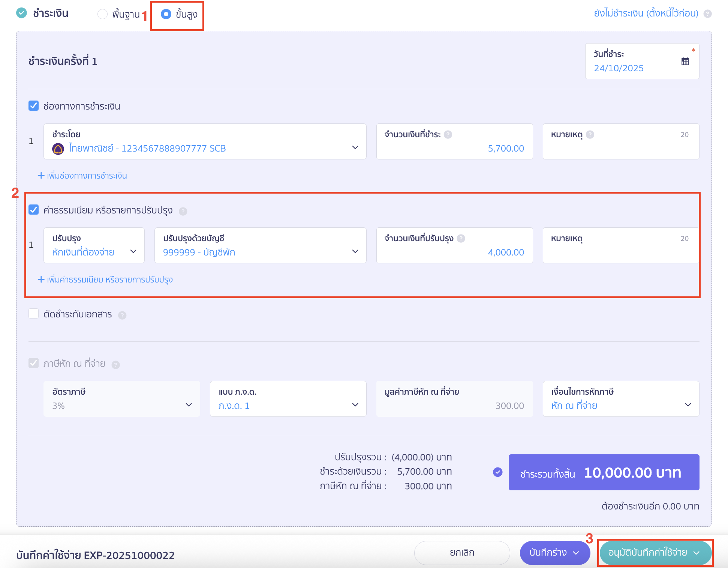
Task: Click help icon beside ตัดชำระกับเอกสาร
Action: coord(122,315)
